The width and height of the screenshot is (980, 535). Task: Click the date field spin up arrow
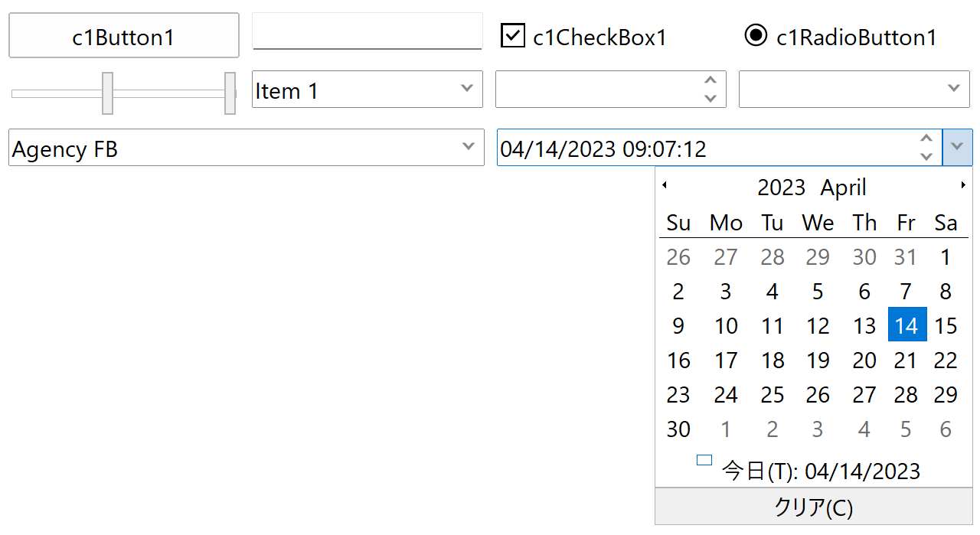926,139
